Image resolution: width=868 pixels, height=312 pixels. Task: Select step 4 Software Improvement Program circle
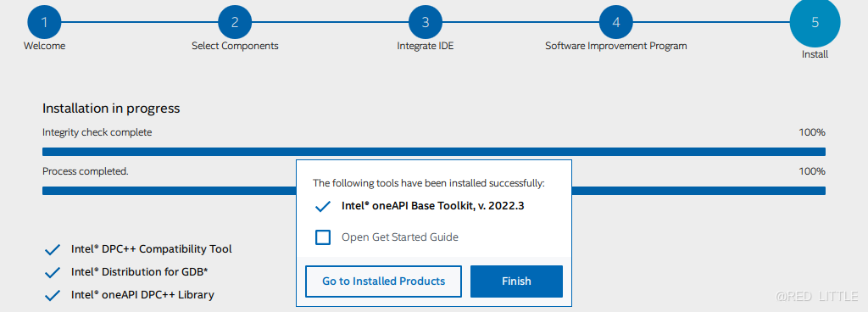coord(616,22)
